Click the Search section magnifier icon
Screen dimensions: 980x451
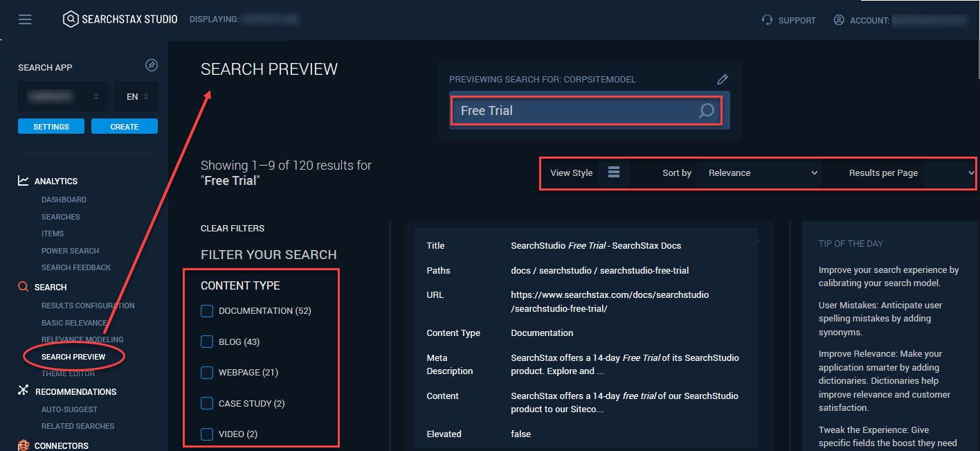24,287
